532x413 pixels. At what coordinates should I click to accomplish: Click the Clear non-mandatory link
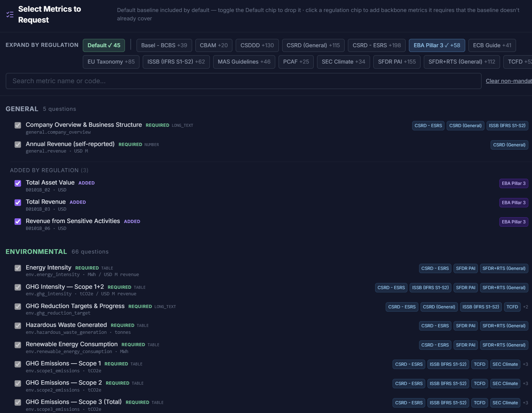509,81
